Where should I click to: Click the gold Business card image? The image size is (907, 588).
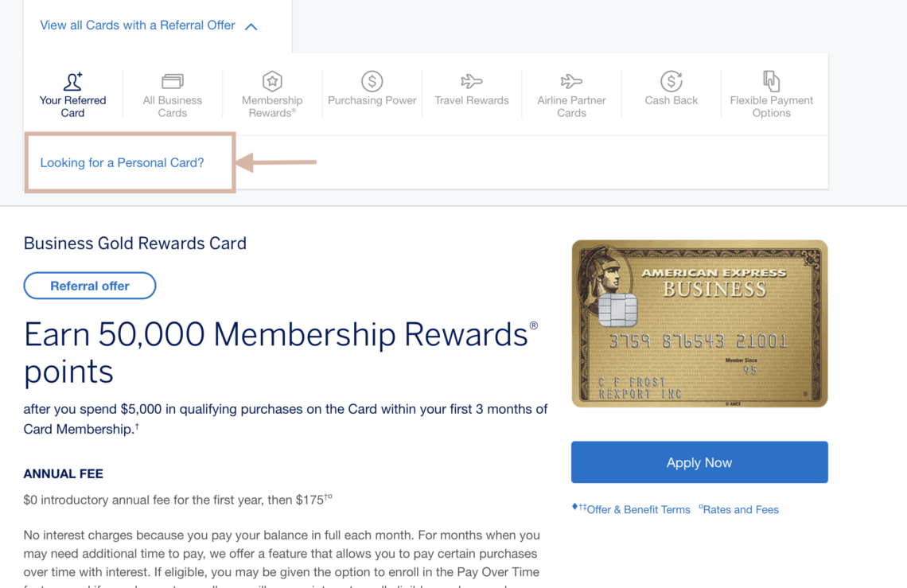tap(699, 323)
